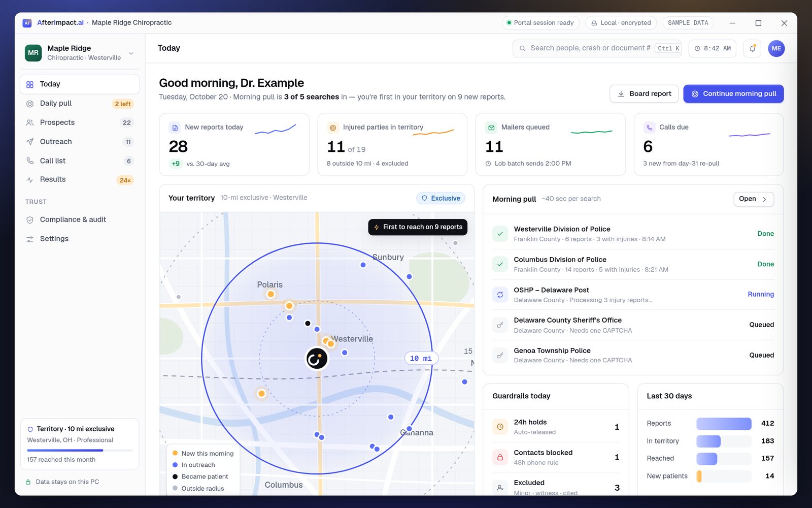Screen dimensions: 812x508
Task: Open the ME user avatar
Action: click(x=776, y=48)
